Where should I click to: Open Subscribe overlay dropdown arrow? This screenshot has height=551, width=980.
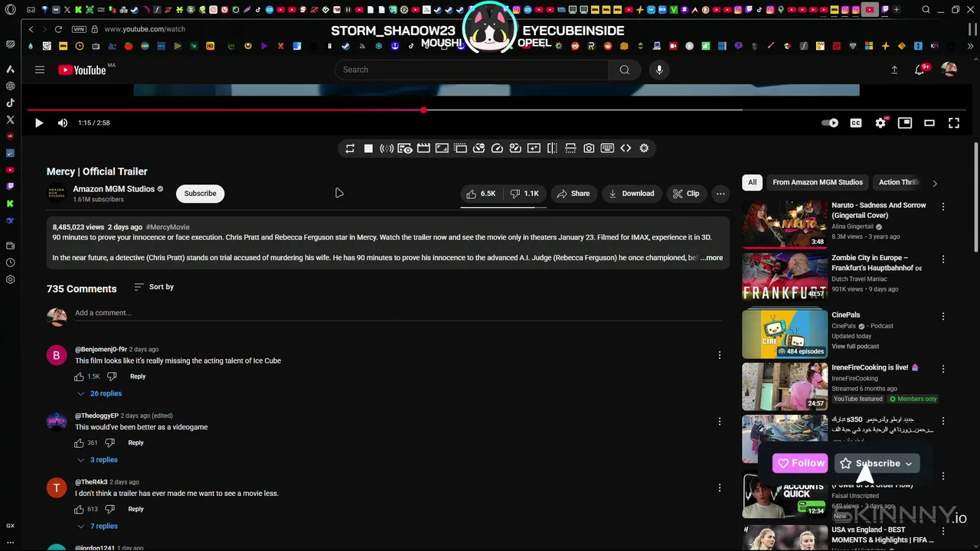click(909, 464)
